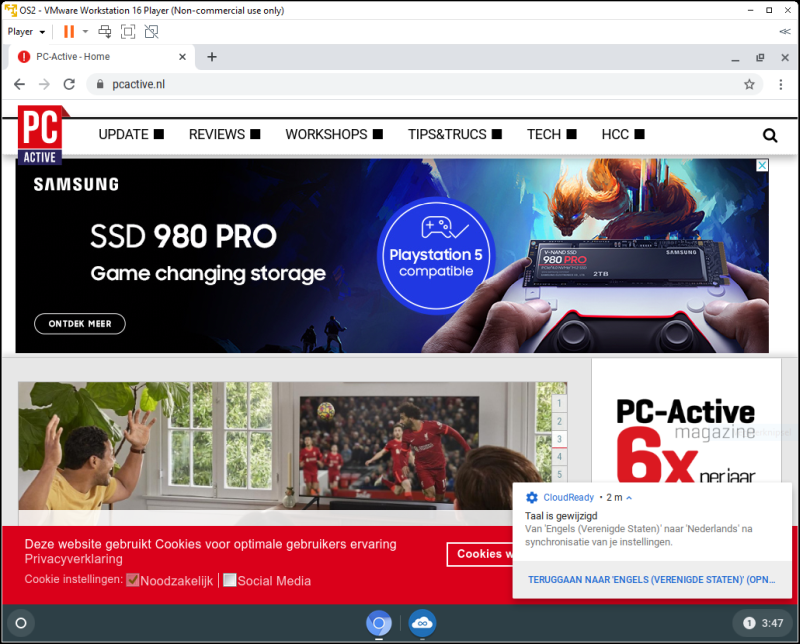Go forward in browser history
Screen dimensions: 800x644
click(44, 84)
